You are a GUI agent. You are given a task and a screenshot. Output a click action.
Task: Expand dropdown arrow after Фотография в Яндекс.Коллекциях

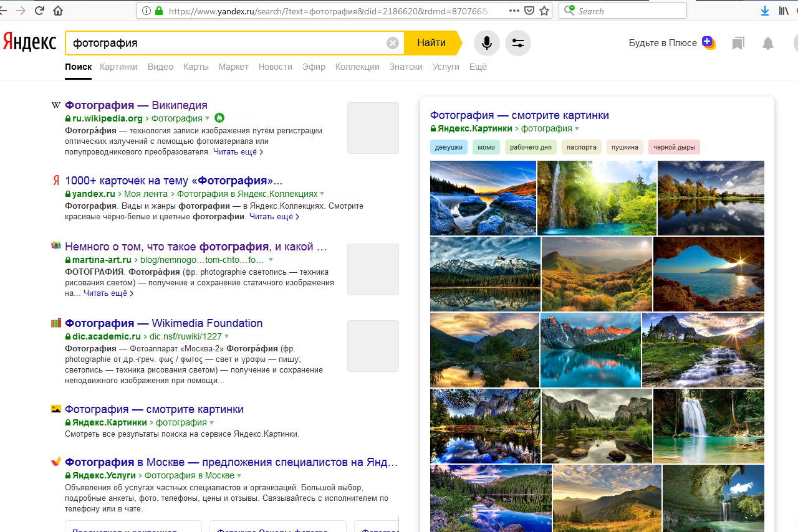322,194
